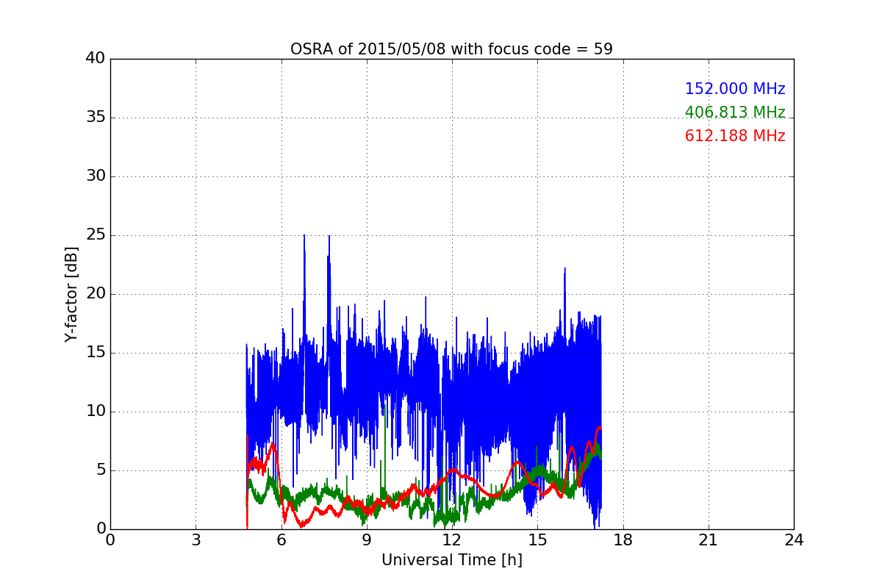Select the blue 152.000 MHz legend label

735,89
